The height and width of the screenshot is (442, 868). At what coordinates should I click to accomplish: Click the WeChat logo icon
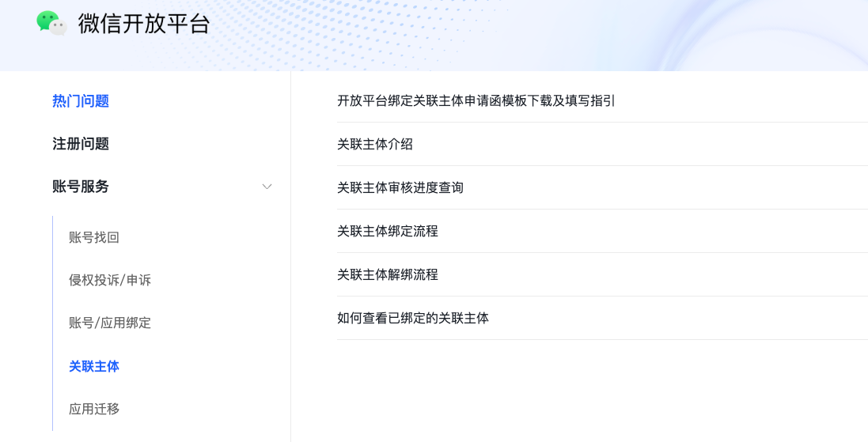(x=52, y=23)
